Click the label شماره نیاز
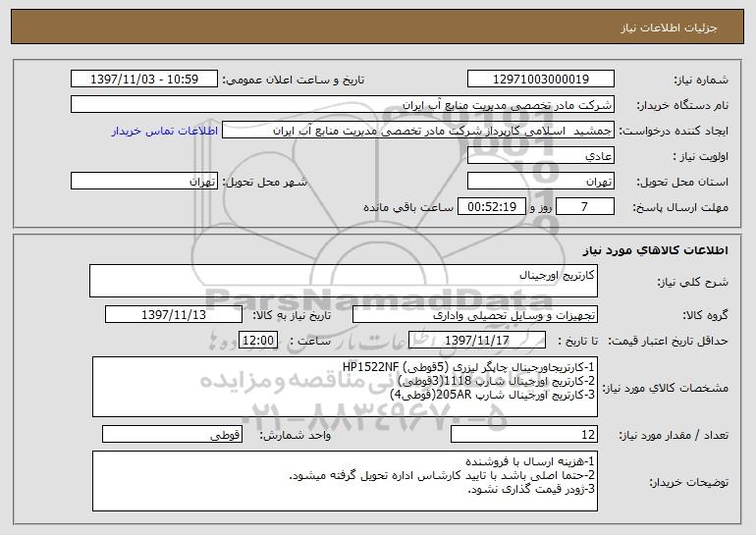 point(701,80)
